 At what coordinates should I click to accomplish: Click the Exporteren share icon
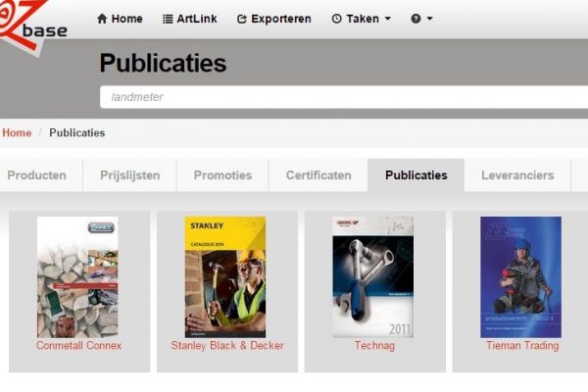(x=242, y=19)
